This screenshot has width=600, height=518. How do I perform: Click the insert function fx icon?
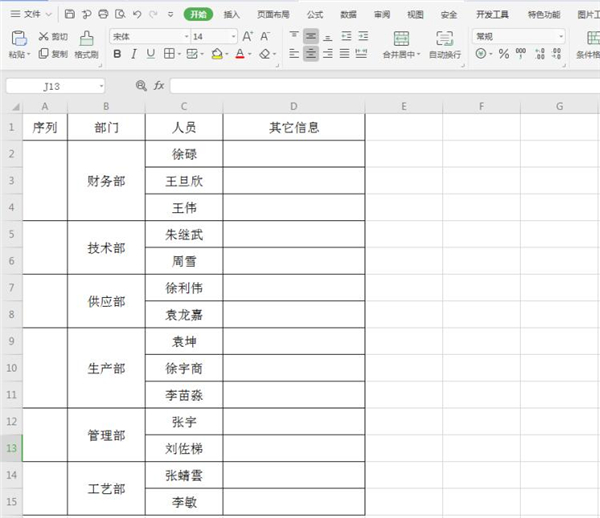coord(159,86)
